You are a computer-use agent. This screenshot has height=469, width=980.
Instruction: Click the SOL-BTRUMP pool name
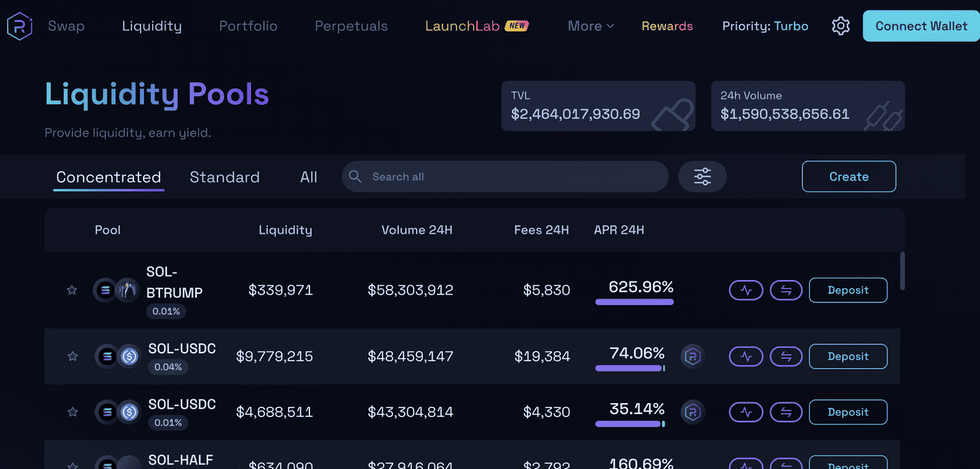pyautogui.click(x=175, y=282)
